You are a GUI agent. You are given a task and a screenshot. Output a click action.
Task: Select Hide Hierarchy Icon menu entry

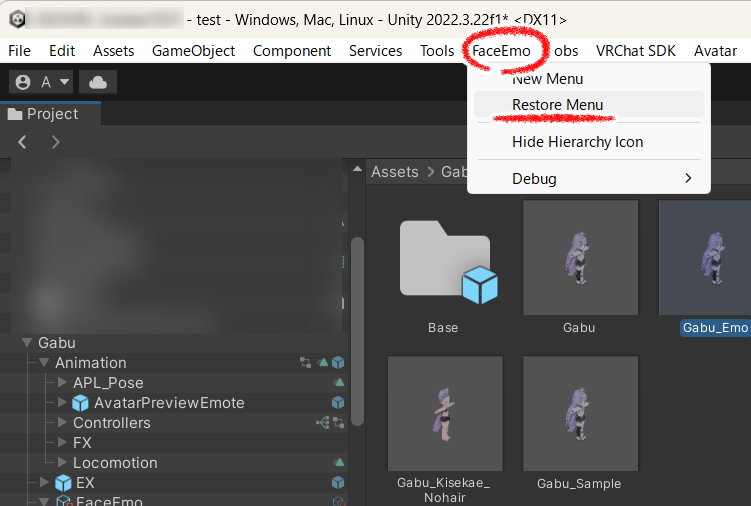click(577, 142)
